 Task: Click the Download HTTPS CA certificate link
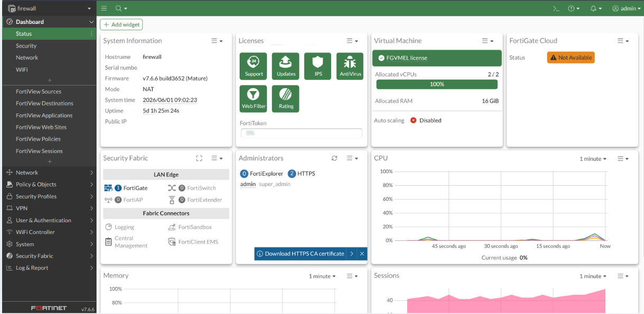(301, 254)
